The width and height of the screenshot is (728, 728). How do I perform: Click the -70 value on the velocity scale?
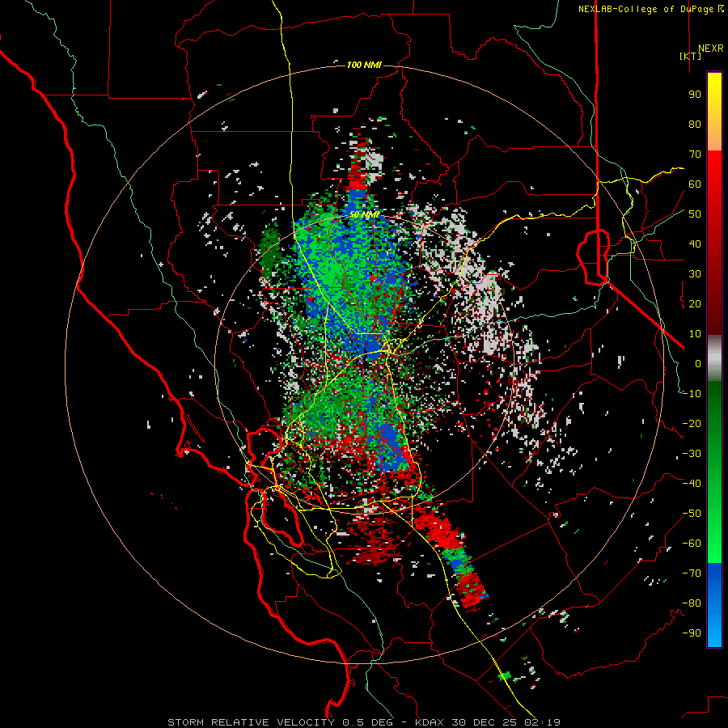692,574
